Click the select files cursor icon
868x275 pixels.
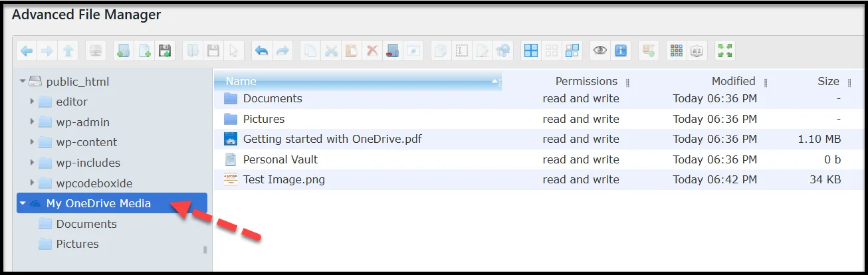point(233,50)
